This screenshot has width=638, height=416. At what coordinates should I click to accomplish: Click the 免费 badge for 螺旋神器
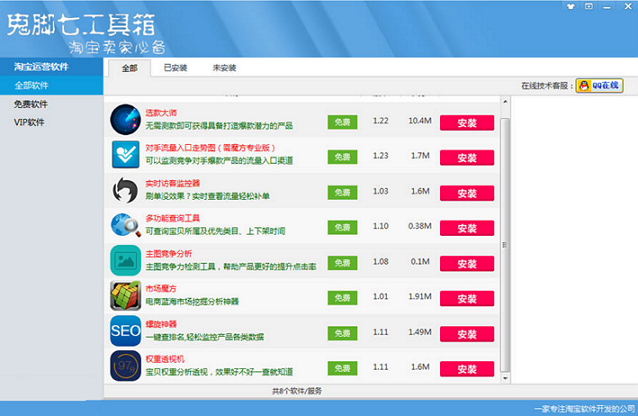[342, 333]
